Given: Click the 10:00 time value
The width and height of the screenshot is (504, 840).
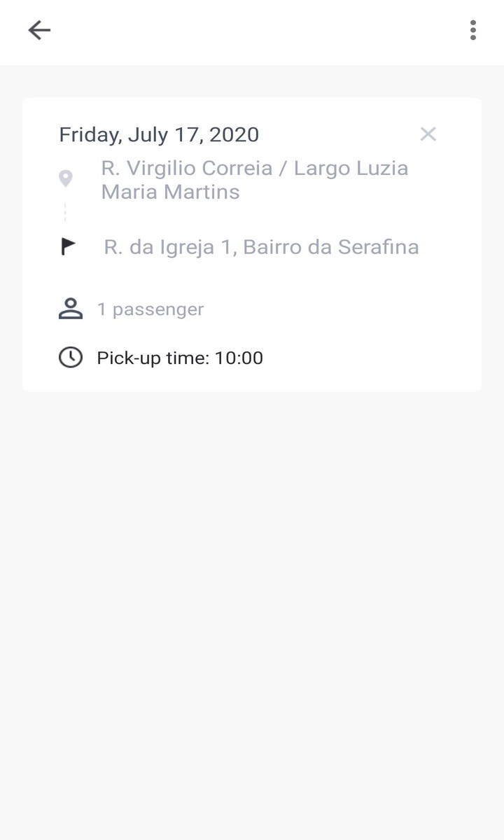Looking at the screenshot, I should tap(239, 358).
